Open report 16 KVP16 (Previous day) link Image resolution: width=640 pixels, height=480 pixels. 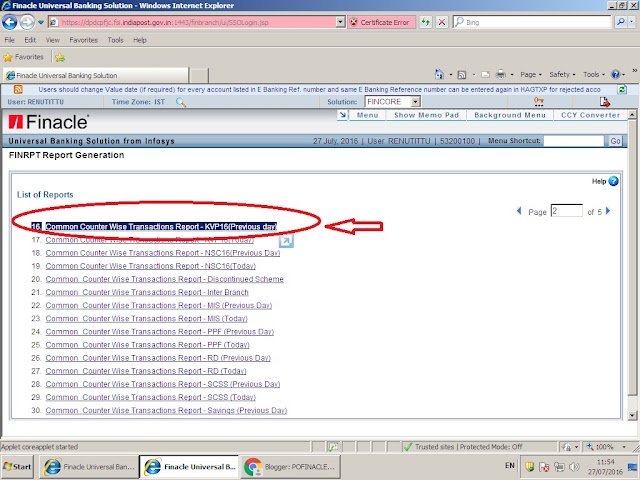pos(161,227)
